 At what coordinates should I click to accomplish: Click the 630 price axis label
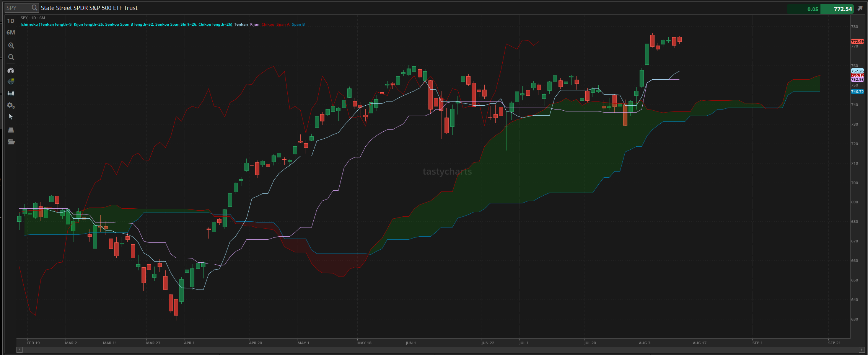(854, 319)
